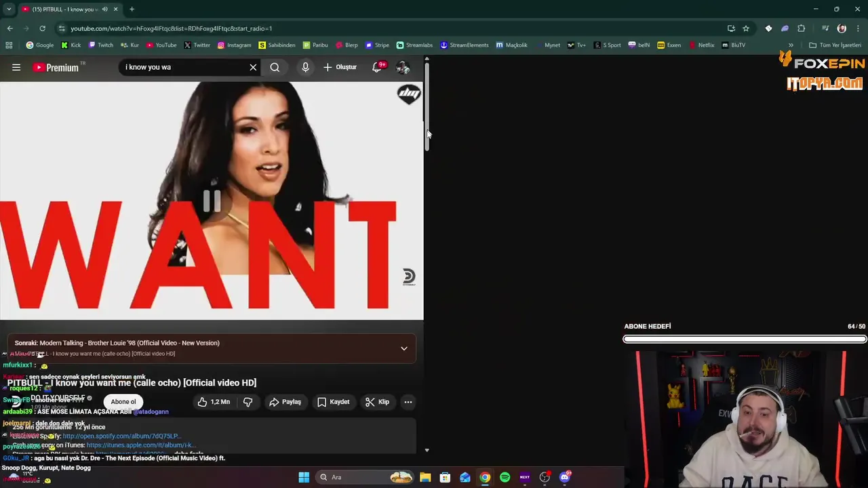Open Chrome profile avatar menu
The width and height of the screenshot is (868, 488).
(842, 28)
